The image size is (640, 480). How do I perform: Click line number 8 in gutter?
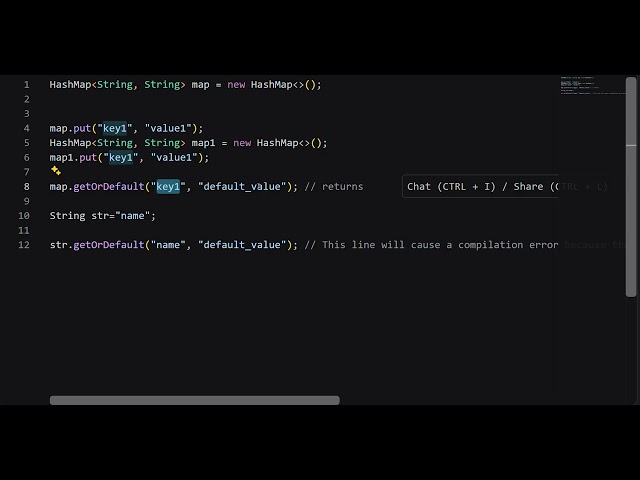click(x=27, y=187)
